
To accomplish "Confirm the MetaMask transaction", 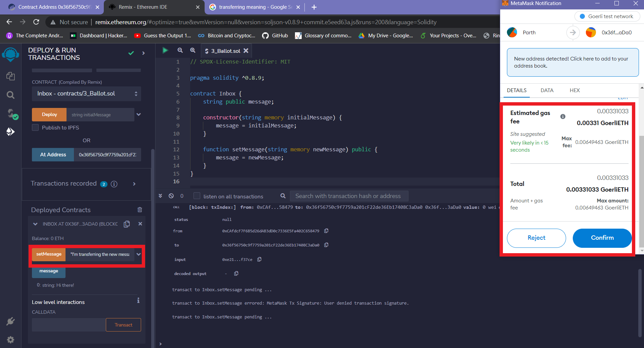I will coord(602,238).
